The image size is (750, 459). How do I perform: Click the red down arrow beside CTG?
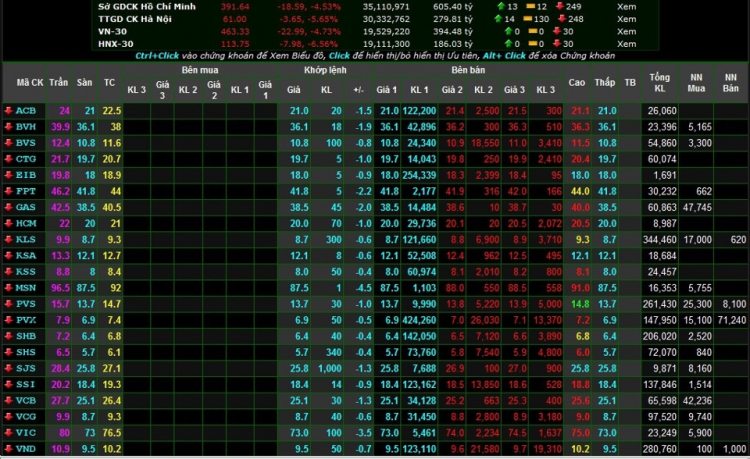[9, 159]
